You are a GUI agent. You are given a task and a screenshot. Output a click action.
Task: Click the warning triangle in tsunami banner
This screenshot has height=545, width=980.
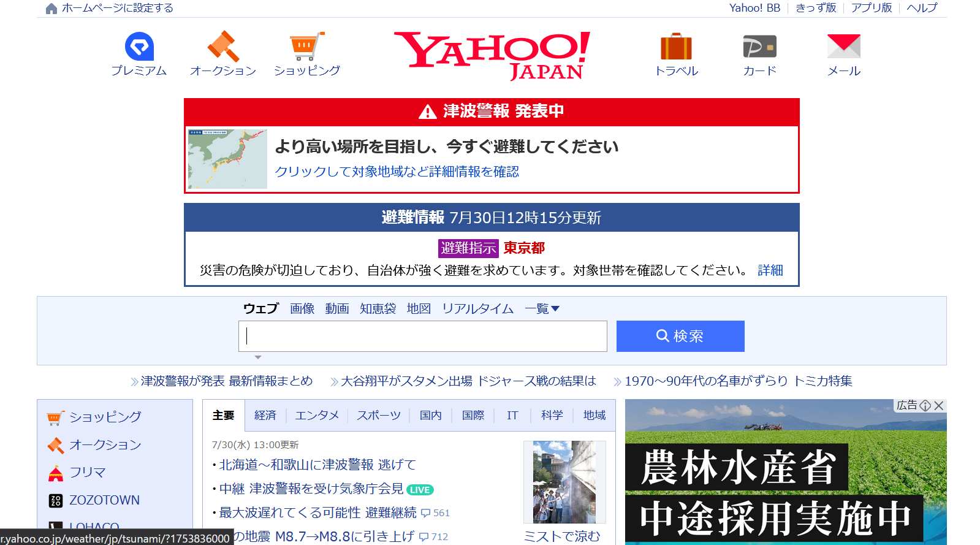point(428,112)
